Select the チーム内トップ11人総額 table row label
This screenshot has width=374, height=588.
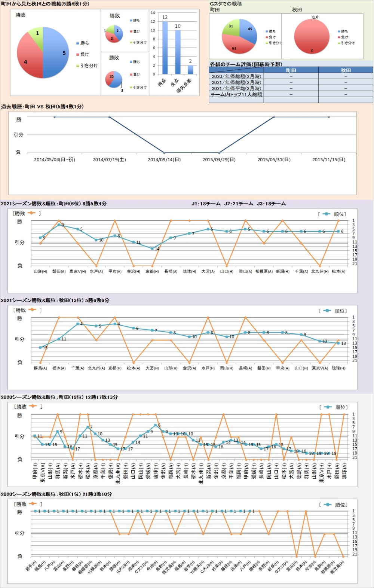coord(236,94)
